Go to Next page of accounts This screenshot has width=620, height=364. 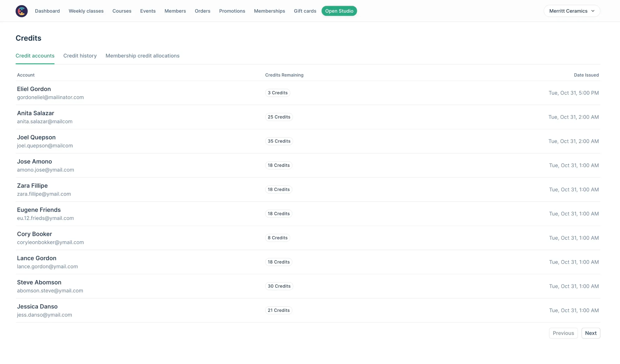tap(590, 333)
